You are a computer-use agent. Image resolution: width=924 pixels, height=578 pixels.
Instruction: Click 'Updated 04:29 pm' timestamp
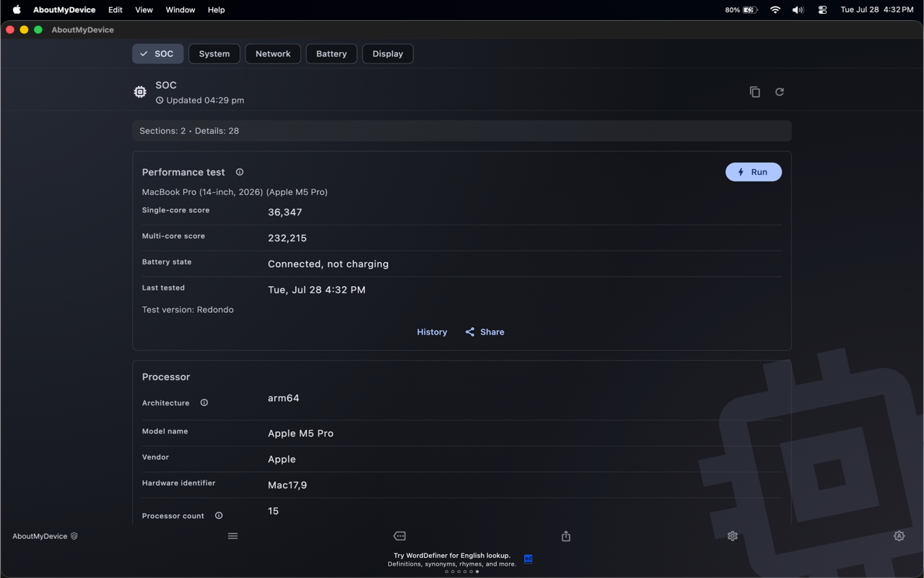[x=205, y=100]
